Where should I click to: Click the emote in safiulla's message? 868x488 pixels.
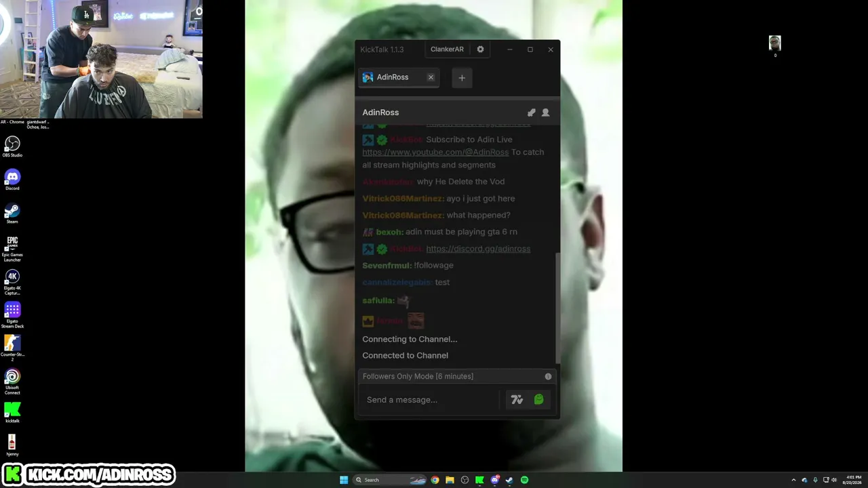pyautogui.click(x=403, y=300)
